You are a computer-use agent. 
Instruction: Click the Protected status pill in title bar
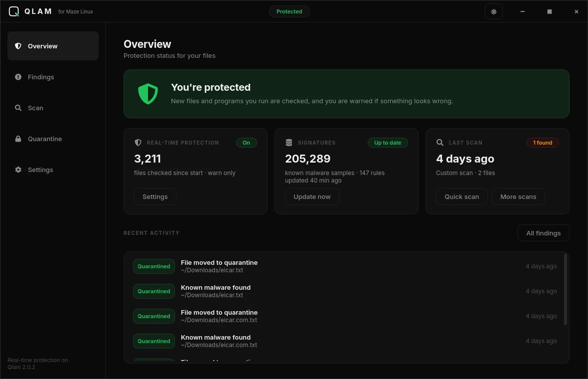coord(289,11)
